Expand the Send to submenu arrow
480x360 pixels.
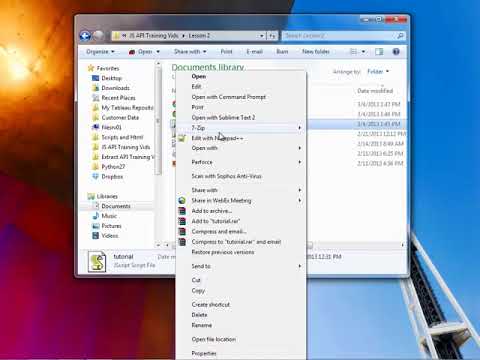click(x=300, y=266)
